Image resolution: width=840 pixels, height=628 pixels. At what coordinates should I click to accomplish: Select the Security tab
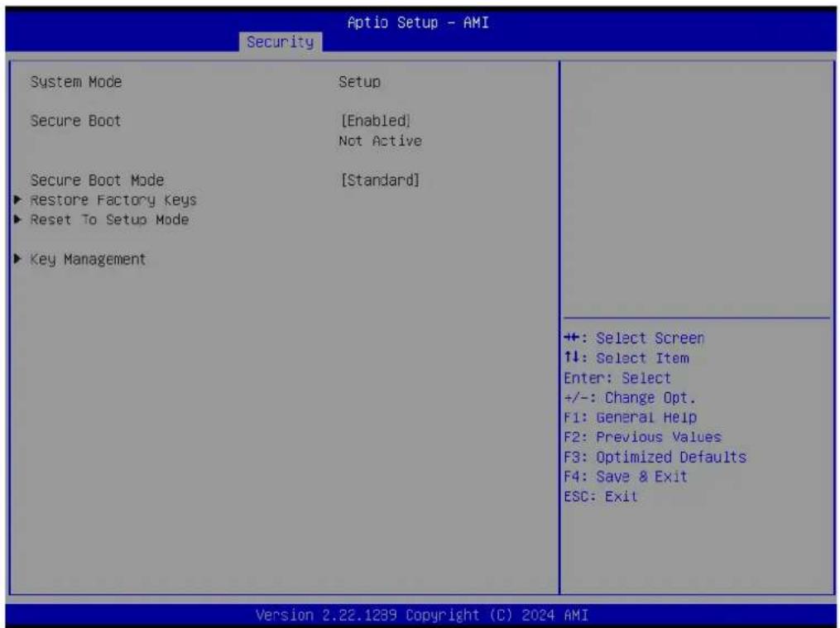click(281, 41)
